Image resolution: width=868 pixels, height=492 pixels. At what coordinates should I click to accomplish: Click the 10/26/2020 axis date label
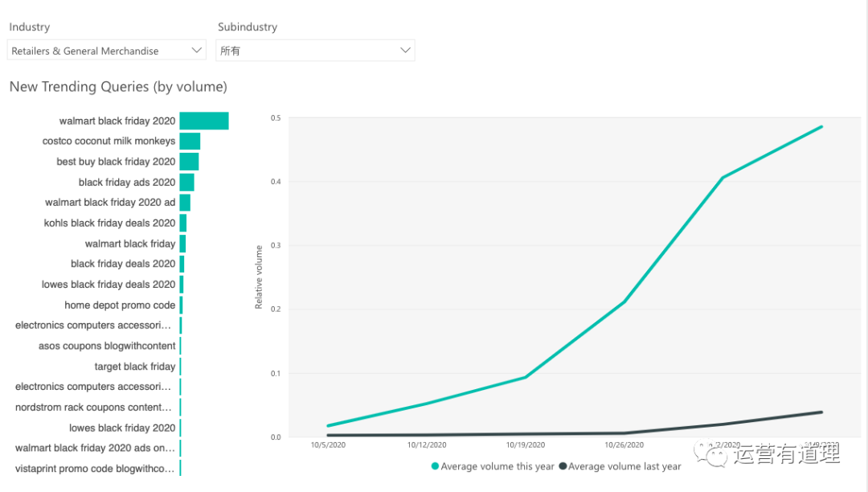(x=624, y=445)
